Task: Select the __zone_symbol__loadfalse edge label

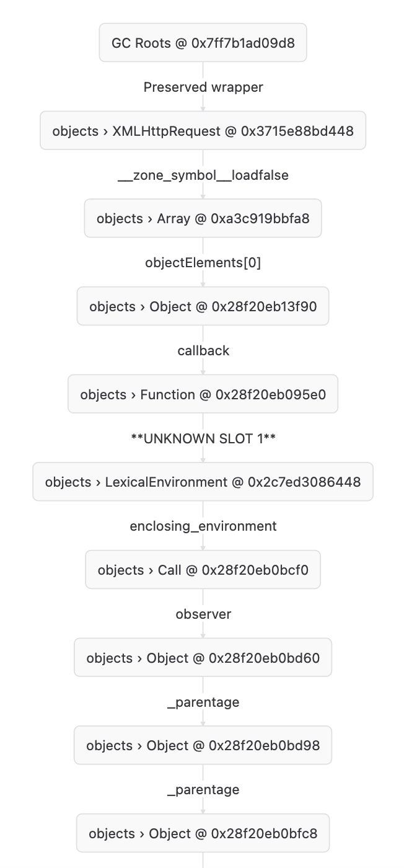Action: [203, 175]
